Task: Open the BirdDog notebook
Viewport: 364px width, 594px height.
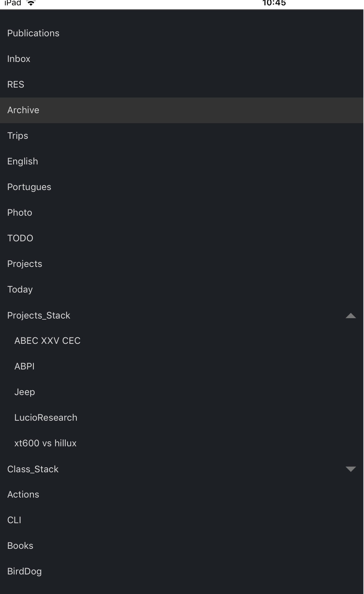Action: (25, 571)
